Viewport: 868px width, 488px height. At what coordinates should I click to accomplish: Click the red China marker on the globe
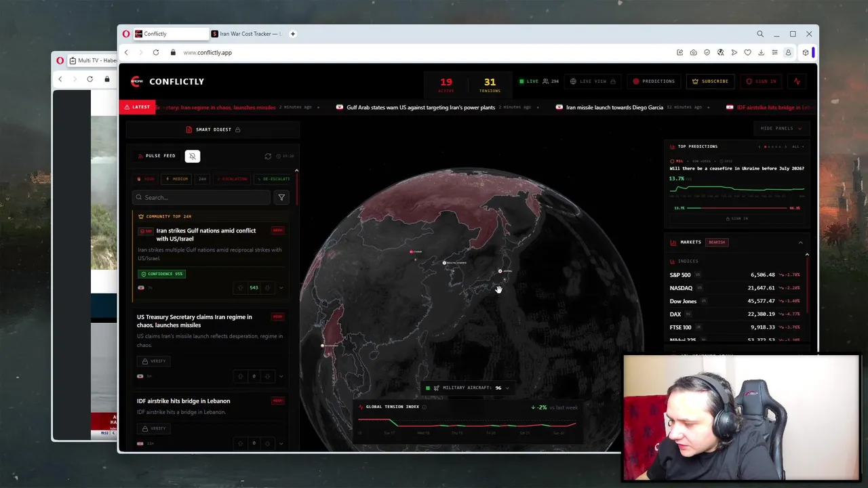[412, 251]
